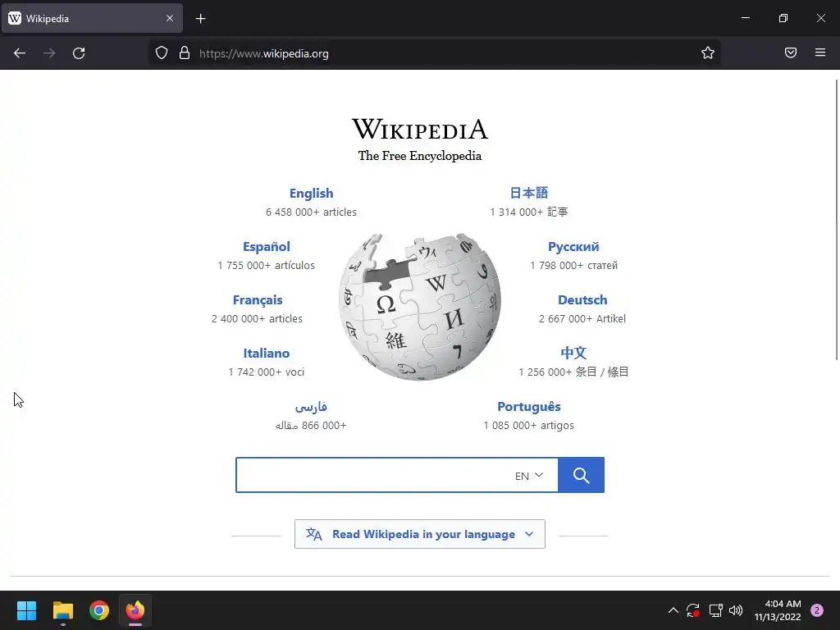Screen dimensions: 840x630
Task: Open Русский Wikipedia link
Action: click(x=573, y=246)
